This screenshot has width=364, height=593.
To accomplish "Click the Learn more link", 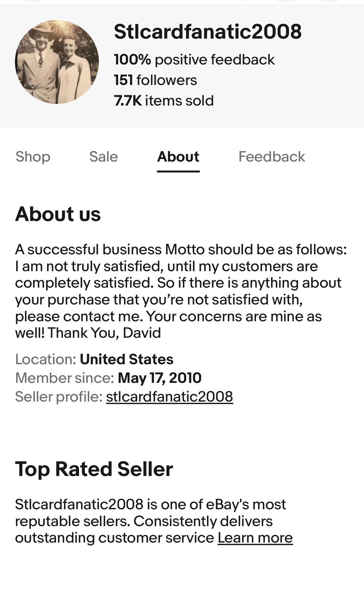I will [x=255, y=538].
